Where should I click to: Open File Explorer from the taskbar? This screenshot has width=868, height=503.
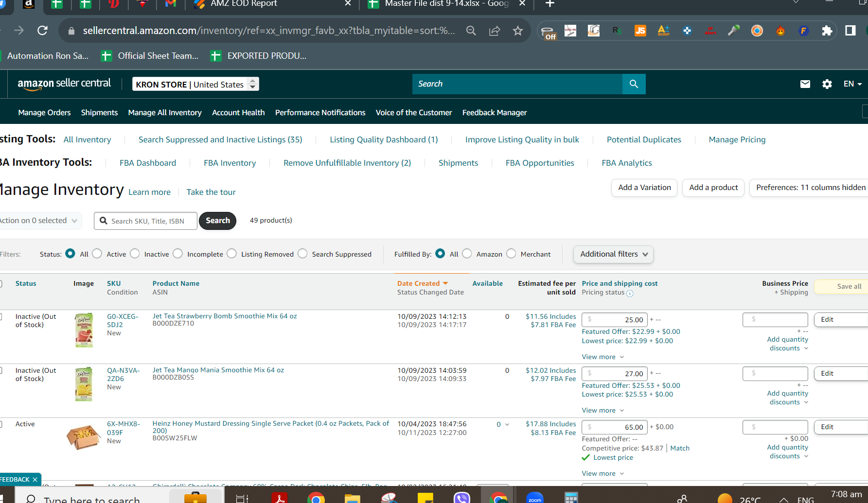[353, 498]
